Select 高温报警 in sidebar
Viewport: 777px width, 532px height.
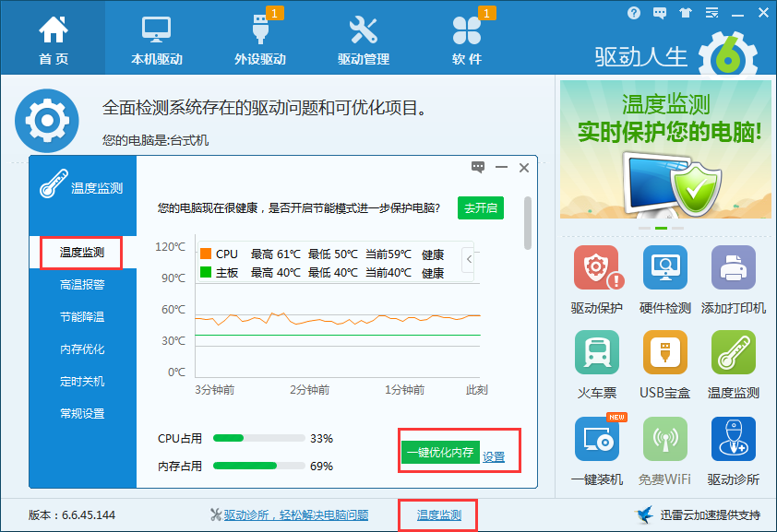click(82, 285)
